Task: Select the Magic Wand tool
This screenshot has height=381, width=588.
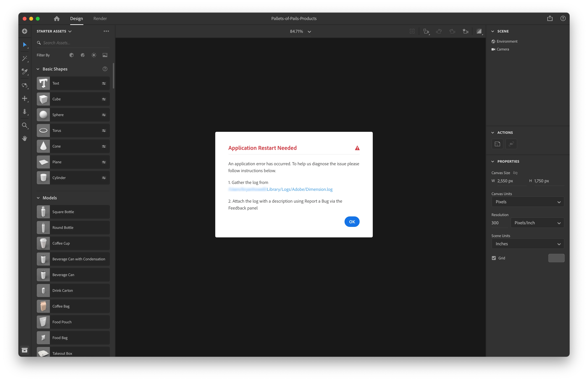Action: tap(24, 58)
